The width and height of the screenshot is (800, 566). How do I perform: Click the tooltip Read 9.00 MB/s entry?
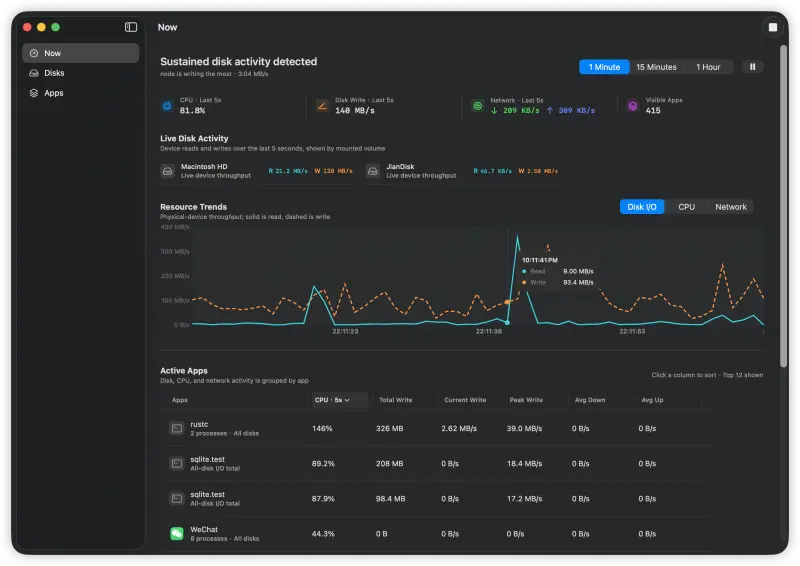tap(558, 272)
